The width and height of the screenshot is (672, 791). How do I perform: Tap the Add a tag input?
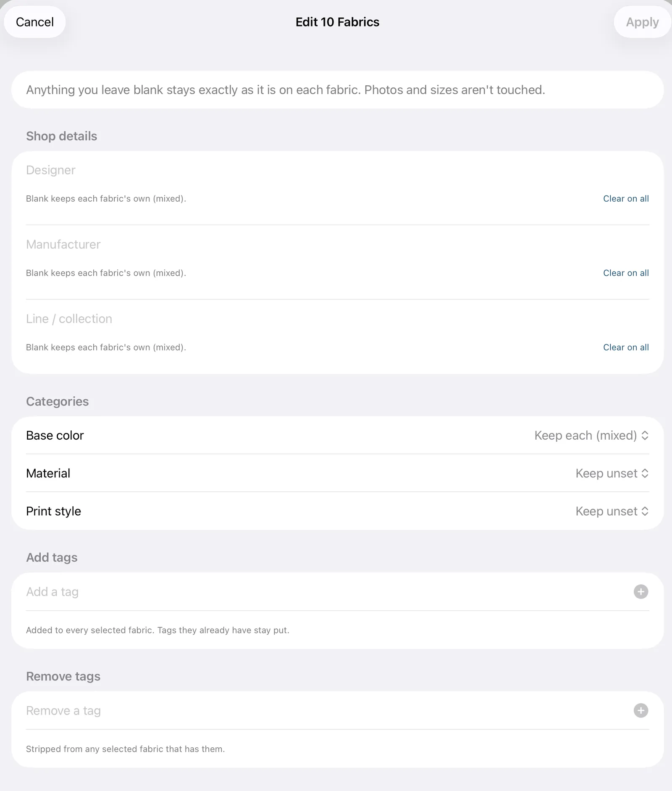328,592
